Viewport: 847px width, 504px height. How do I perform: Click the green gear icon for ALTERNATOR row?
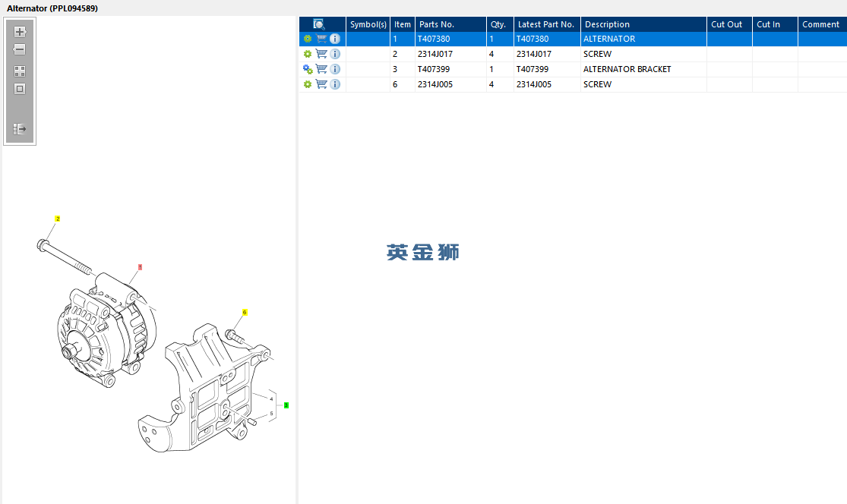308,39
